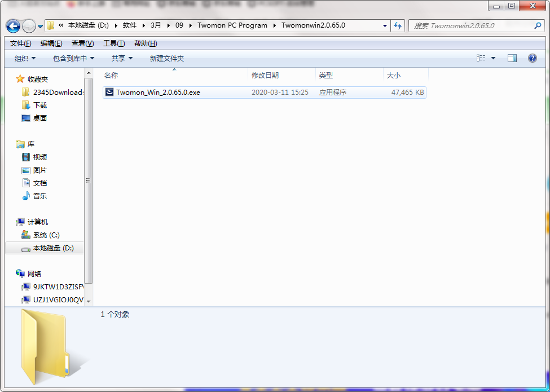Click 软件 in the address breadcrumb
The height and width of the screenshot is (392, 550).
pos(130,25)
